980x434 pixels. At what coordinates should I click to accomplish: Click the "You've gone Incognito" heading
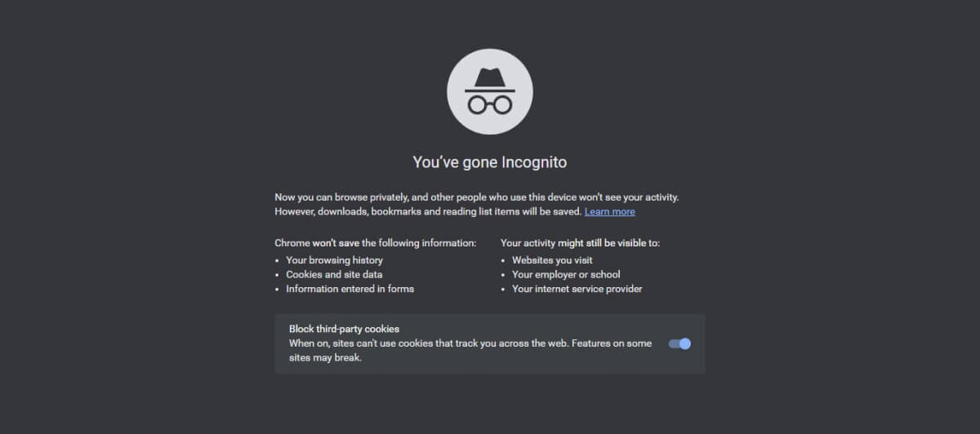[490, 162]
